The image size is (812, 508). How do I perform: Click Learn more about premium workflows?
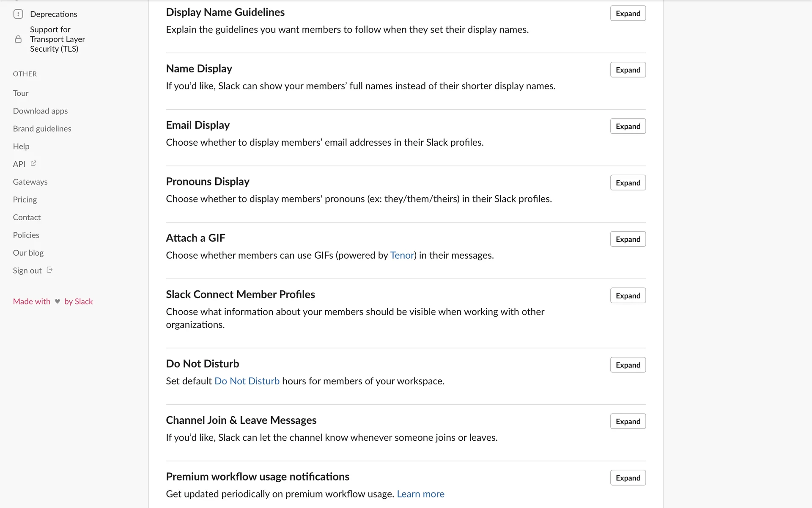pos(420,494)
